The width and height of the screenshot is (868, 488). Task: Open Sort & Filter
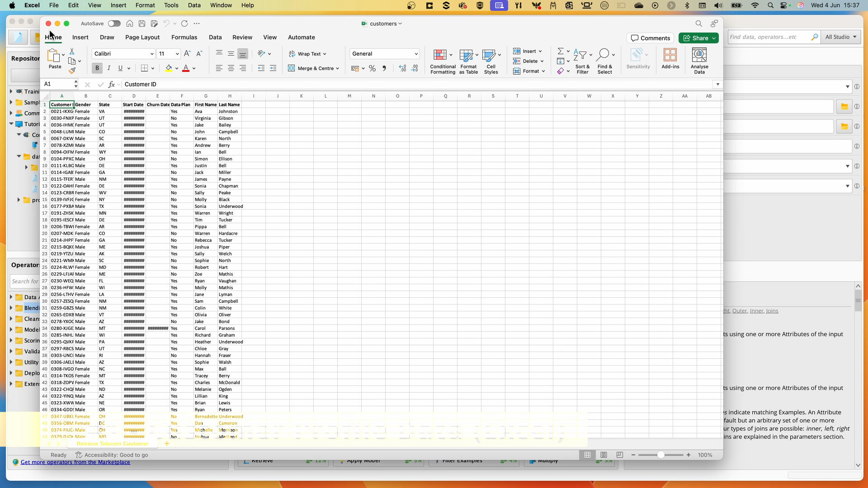[x=582, y=60]
